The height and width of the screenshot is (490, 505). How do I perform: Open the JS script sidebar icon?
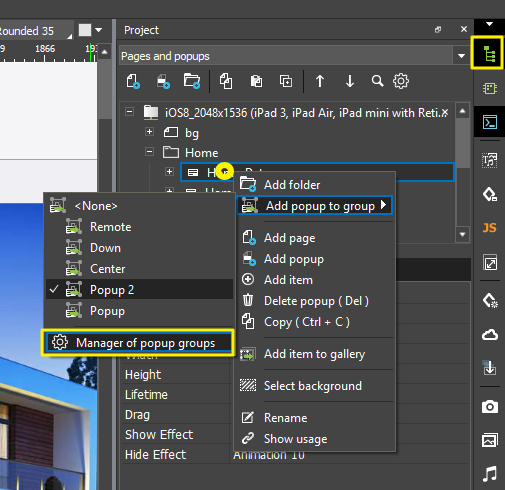coord(490,228)
